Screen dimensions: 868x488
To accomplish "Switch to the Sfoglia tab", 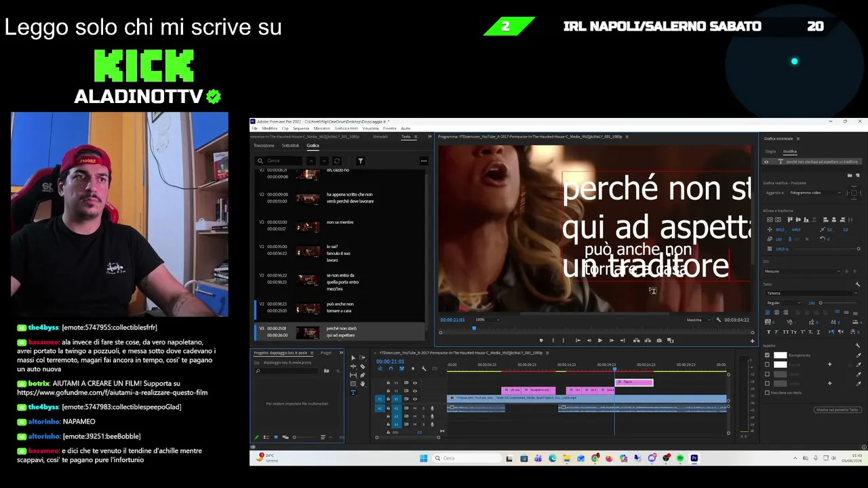I will click(770, 152).
